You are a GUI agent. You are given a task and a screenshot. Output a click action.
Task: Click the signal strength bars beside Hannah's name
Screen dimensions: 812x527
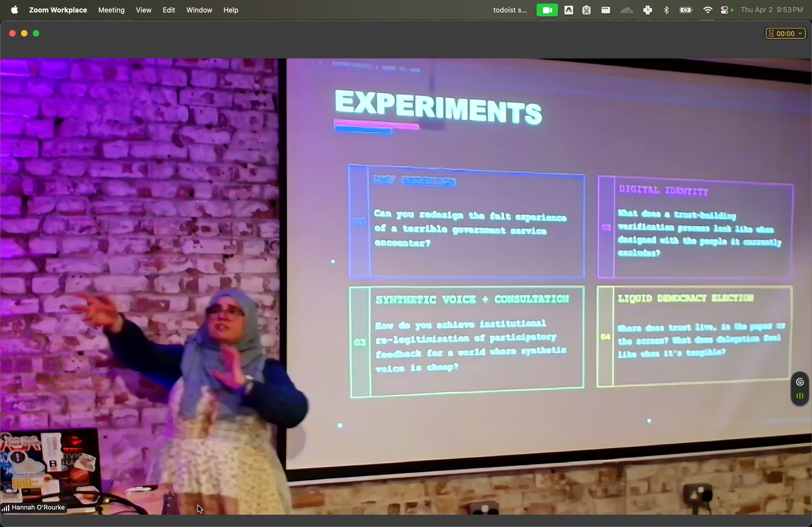point(6,508)
